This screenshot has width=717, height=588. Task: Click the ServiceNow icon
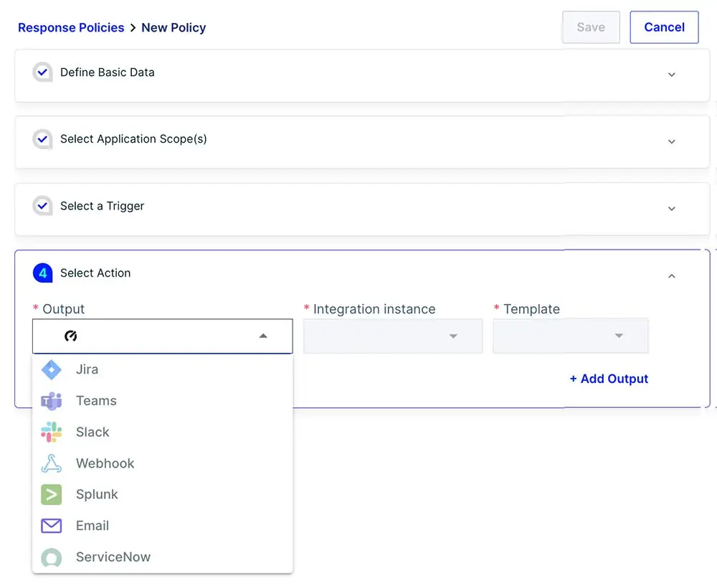51,557
